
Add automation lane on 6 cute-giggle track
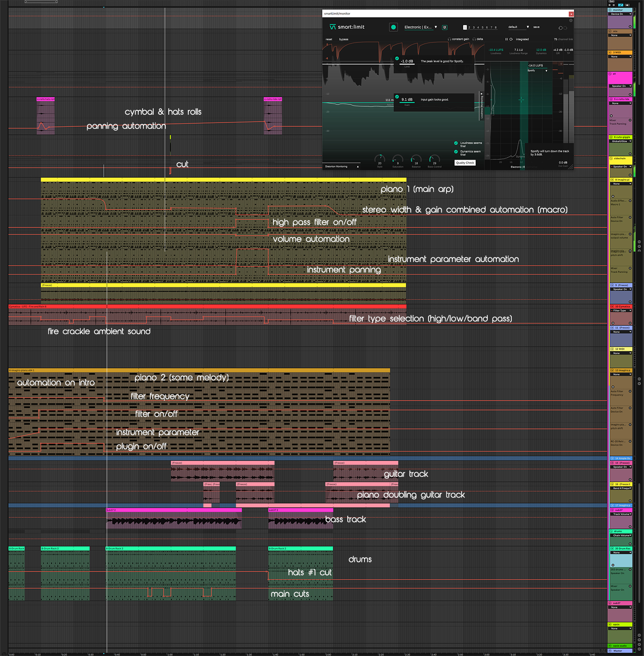pos(630,154)
